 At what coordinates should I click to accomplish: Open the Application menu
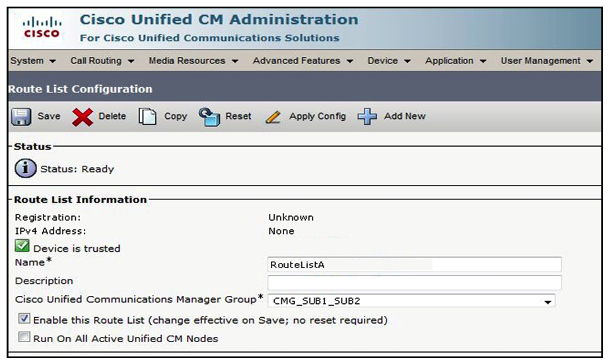pos(456,61)
